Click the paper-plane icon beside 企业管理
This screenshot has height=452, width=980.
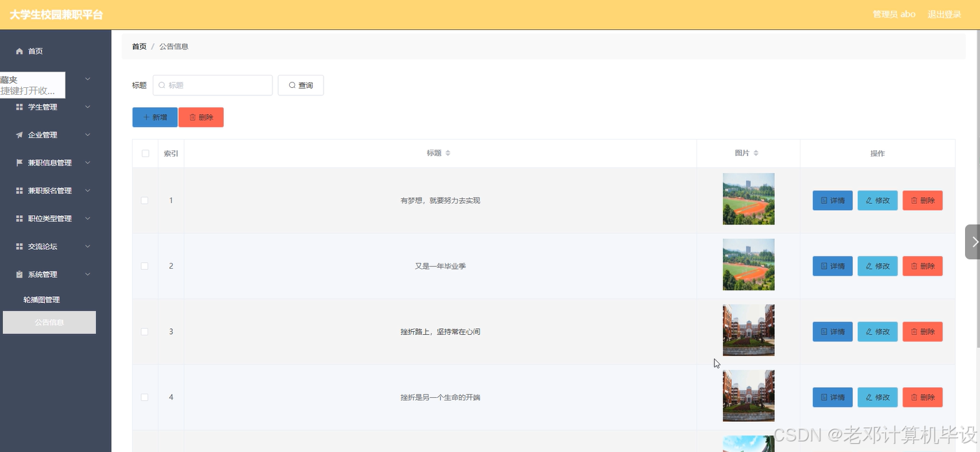(19, 135)
